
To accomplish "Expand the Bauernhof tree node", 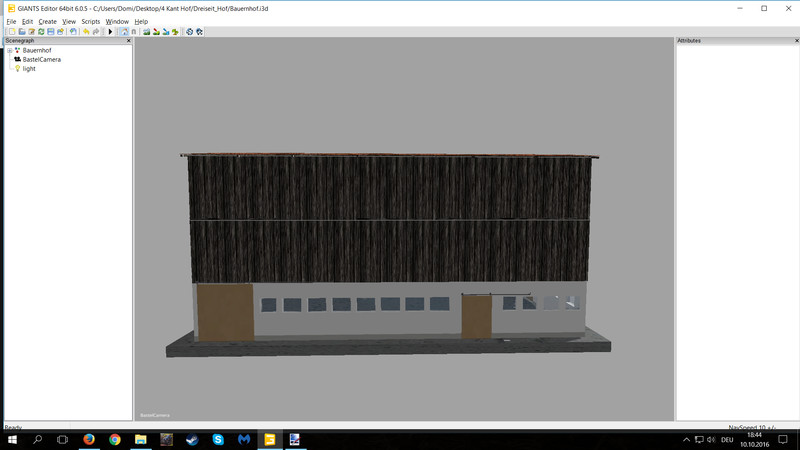I will (9, 50).
